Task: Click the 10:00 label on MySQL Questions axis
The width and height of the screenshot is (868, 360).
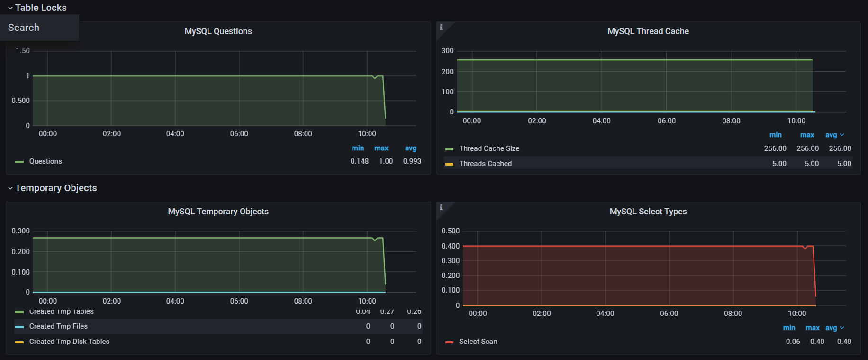Action: coord(367,134)
